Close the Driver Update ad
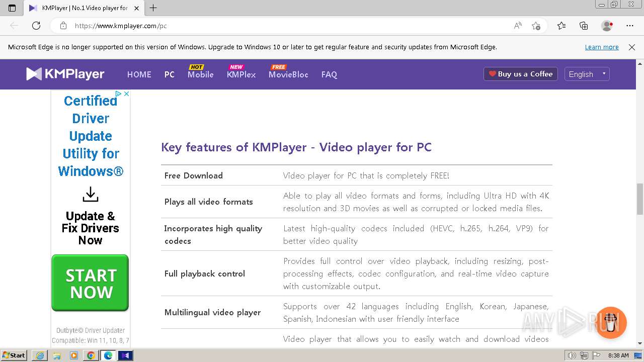This screenshot has width=644, height=362. click(x=126, y=94)
